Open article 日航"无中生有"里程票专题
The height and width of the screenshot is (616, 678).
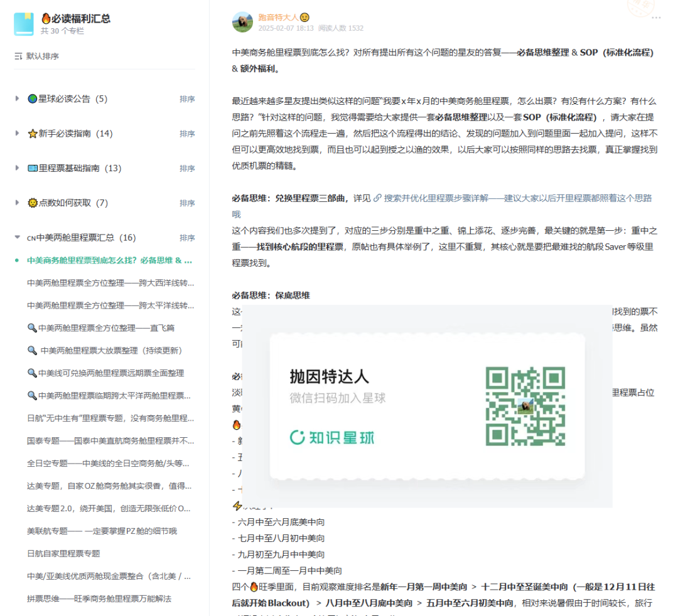[x=110, y=418]
